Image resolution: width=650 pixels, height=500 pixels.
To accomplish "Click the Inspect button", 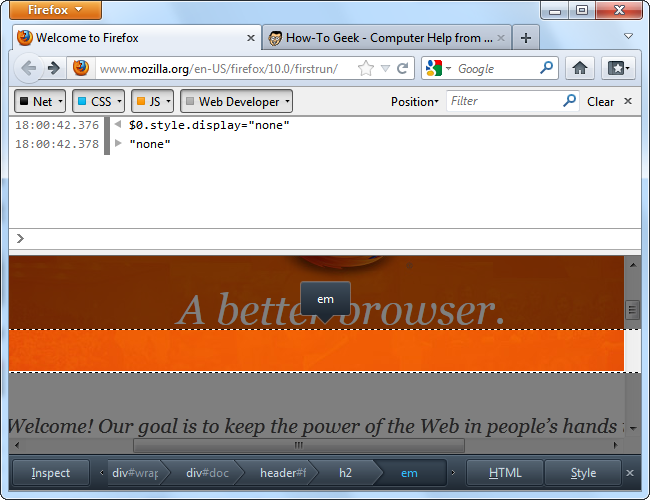I will coord(51,473).
